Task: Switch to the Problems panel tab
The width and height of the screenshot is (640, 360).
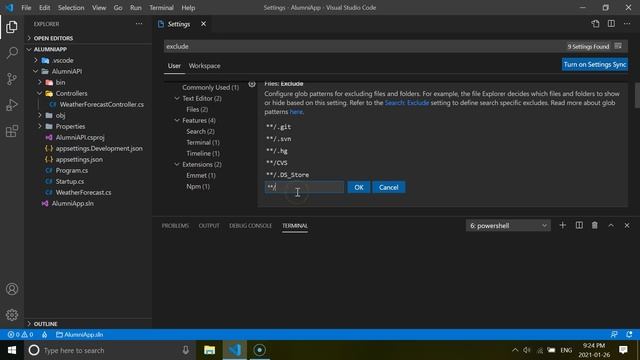Action: [x=175, y=225]
